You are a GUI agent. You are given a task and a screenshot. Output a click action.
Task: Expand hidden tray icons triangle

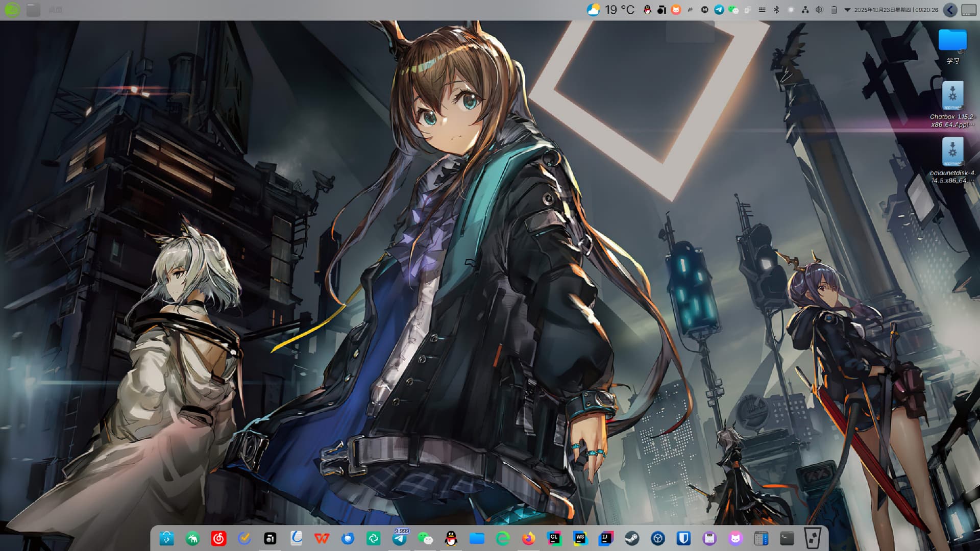pyautogui.click(x=847, y=10)
